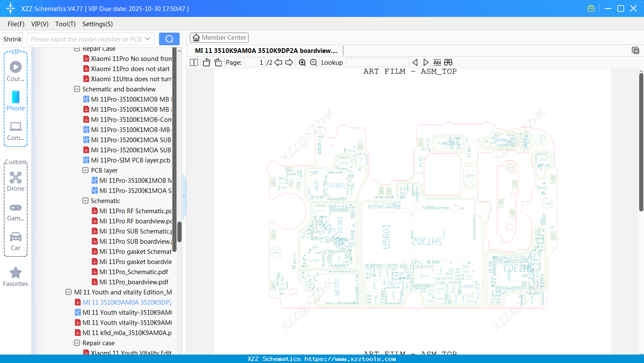Screen dimensions: 644x363
Task: Collapse the Schematic and boardview tree node
Action: click(x=77, y=89)
